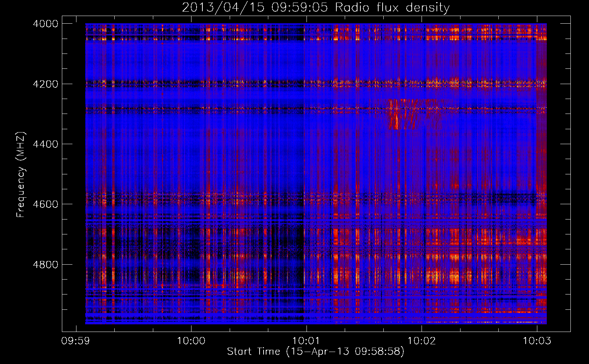Click the 'Start Time (15-Apr-13 09:58:58)' axis title

pos(316,352)
